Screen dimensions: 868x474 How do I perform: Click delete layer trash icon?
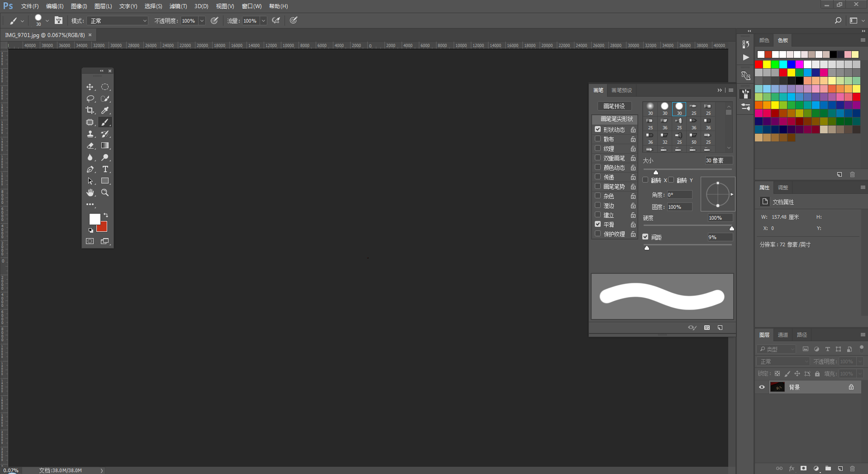pyautogui.click(x=852, y=469)
